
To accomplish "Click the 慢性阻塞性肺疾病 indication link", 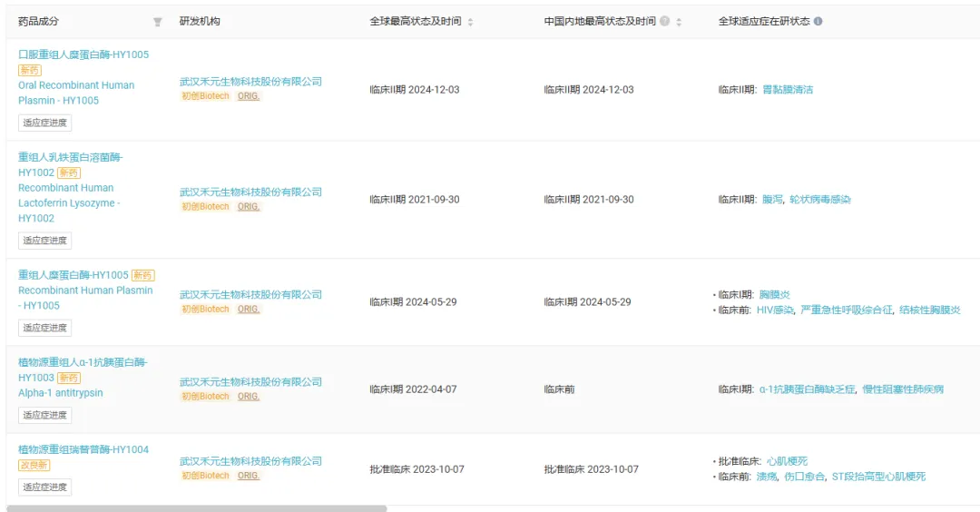I will [x=903, y=389].
